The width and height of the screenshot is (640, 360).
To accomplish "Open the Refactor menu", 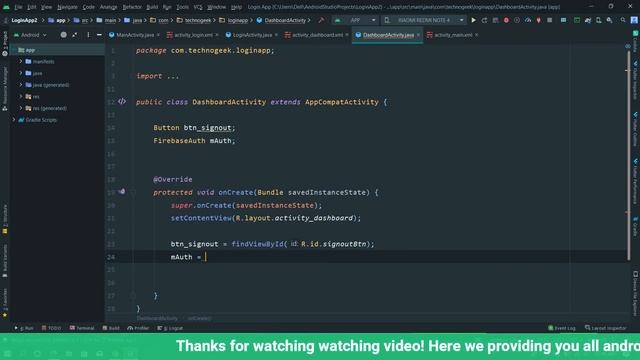I will [132, 7].
